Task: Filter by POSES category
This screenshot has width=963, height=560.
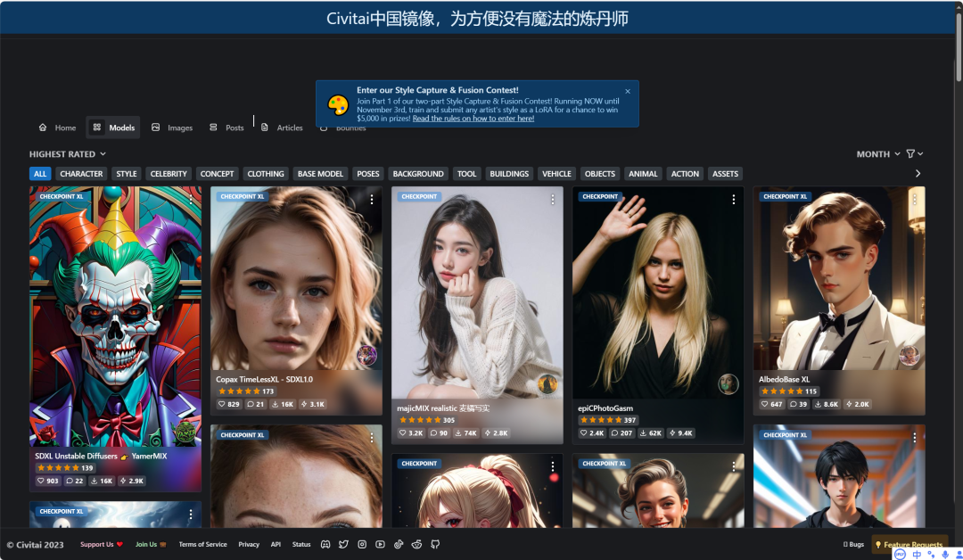Action: (368, 174)
